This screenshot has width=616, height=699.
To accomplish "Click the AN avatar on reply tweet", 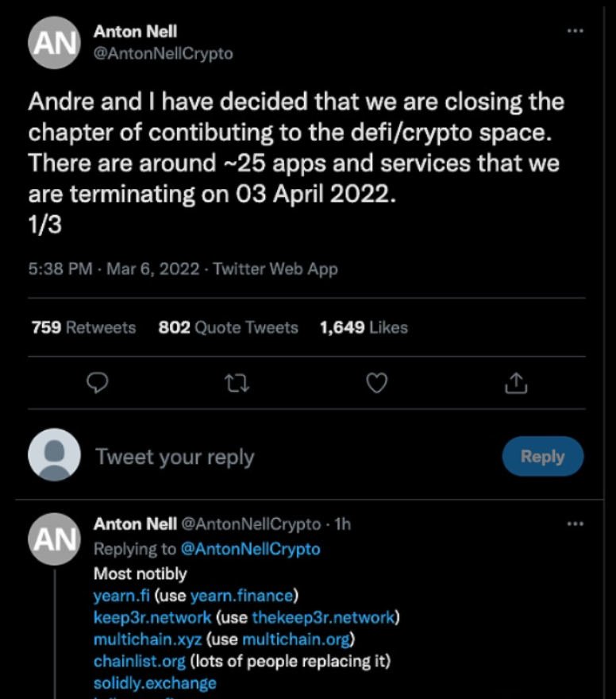I will tap(53, 538).
